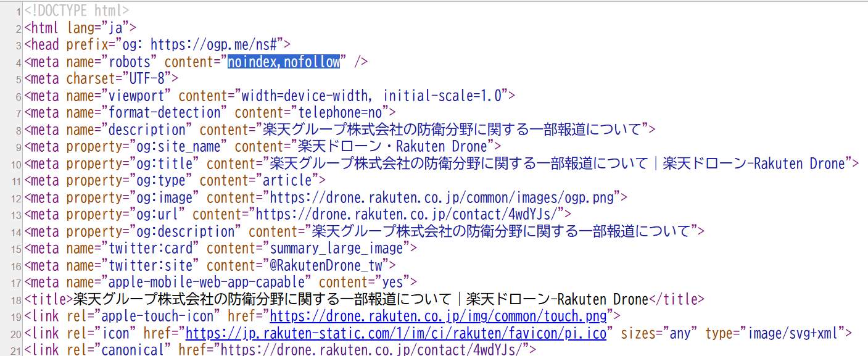Click the "robots" meta name

129,62
